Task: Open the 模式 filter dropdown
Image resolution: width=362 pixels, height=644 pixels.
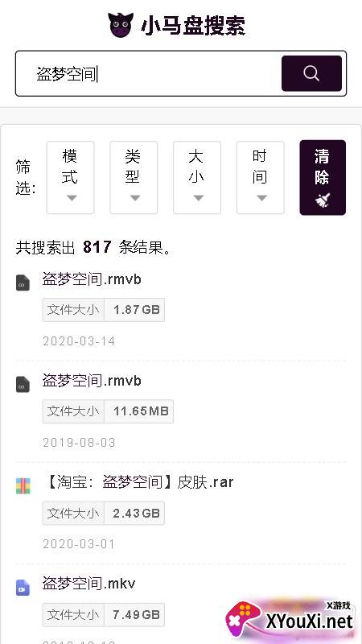Action: tap(70, 177)
